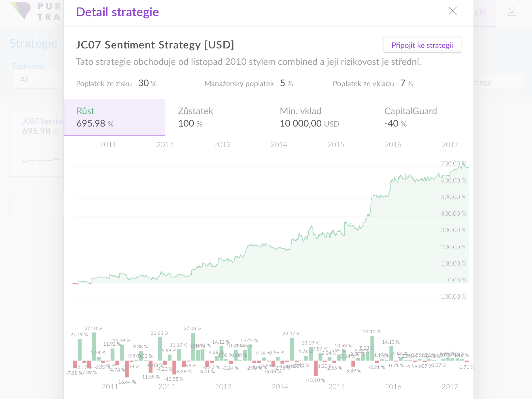Click the JC07 Sentiment Strategy [USD] title
Viewport: 532px width, 399px height.
(x=155, y=45)
